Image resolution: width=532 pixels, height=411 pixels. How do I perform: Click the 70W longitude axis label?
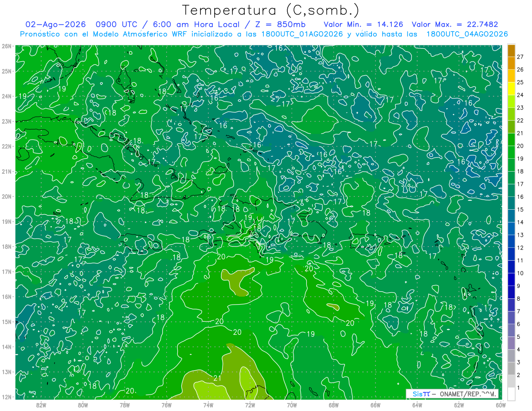tap(292, 404)
